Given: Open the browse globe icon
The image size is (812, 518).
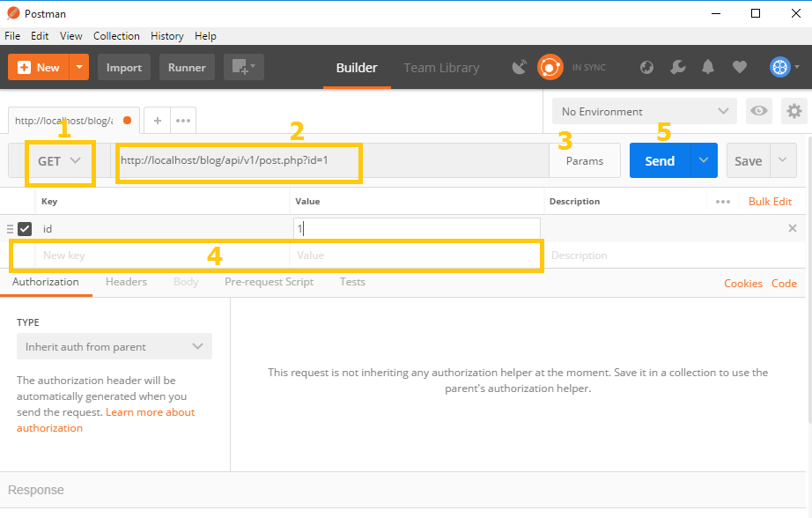Looking at the screenshot, I should (x=646, y=67).
